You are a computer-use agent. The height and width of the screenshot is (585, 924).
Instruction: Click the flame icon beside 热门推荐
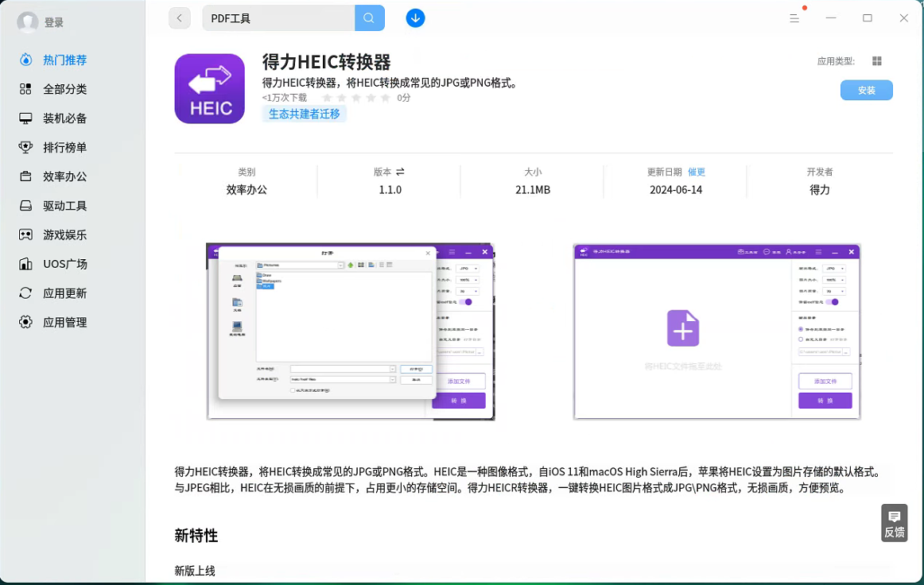tap(25, 60)
